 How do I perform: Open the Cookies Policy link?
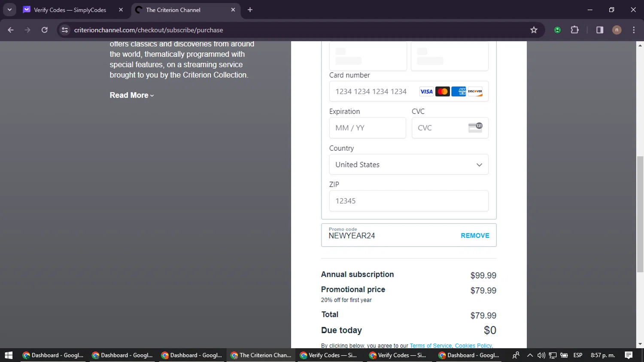[473, 346]
